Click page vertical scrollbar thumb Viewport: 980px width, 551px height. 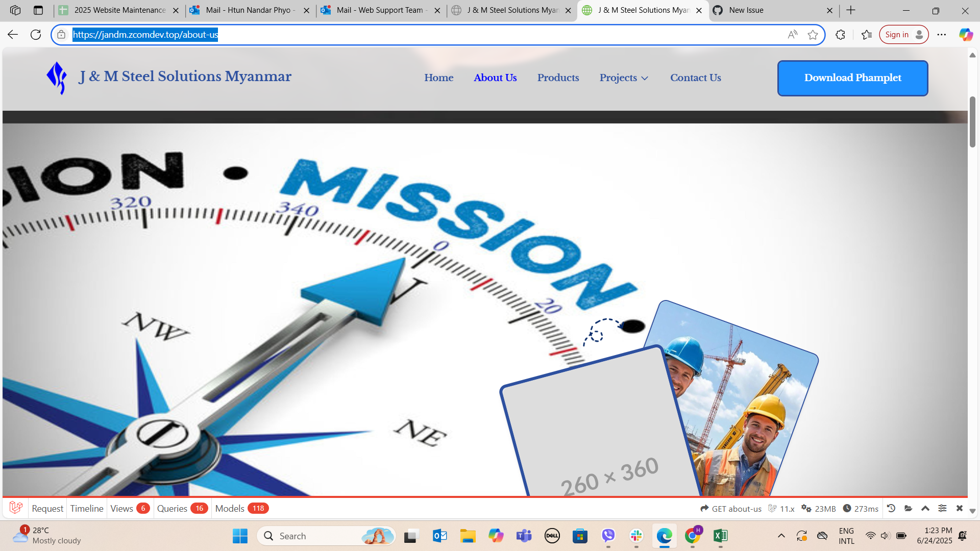pos(972,121)
